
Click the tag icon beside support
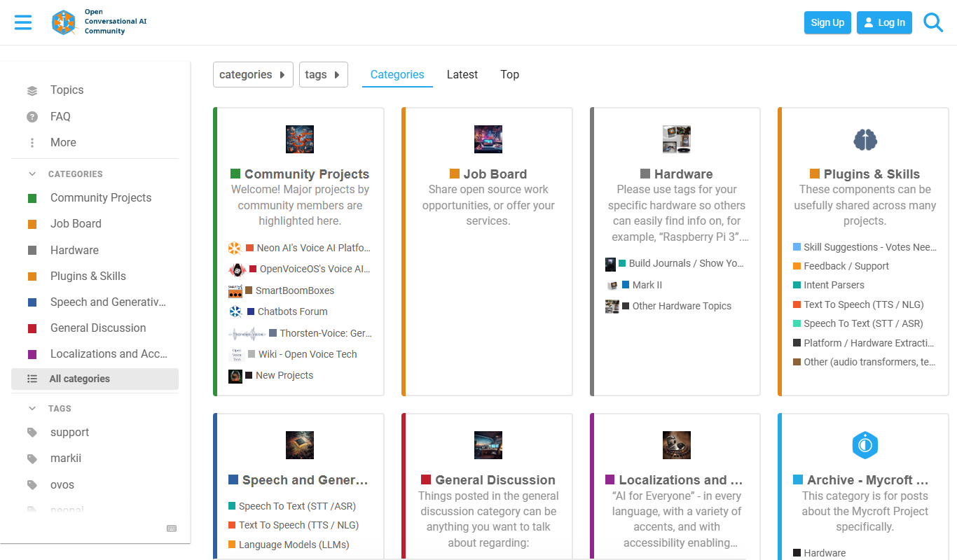[x=32, y=433]
